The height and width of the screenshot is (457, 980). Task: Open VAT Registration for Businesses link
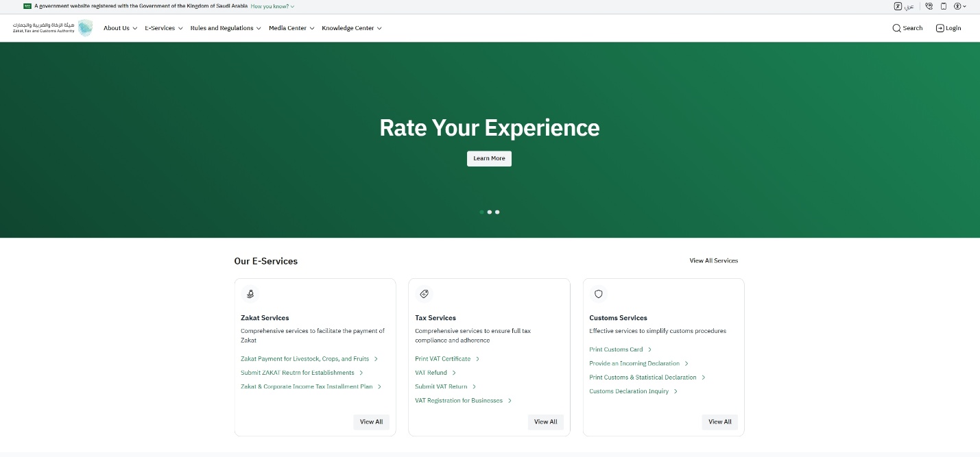point(464,401)
